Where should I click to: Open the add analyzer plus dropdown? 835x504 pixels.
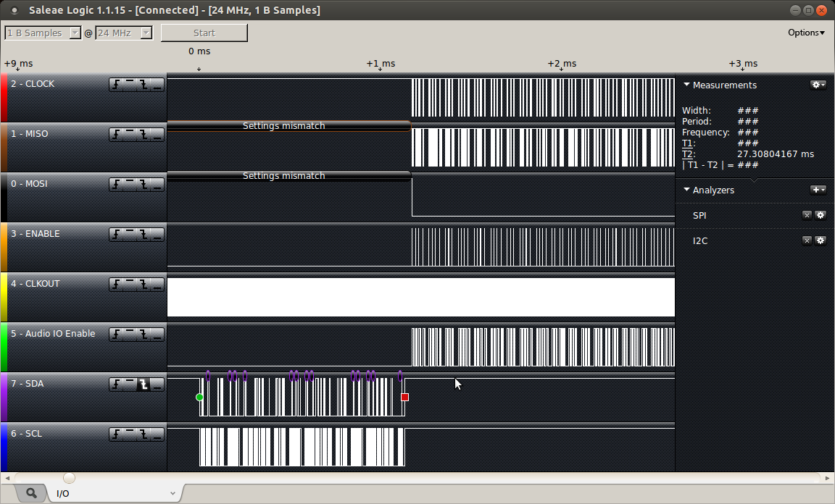tap(818, 190)
